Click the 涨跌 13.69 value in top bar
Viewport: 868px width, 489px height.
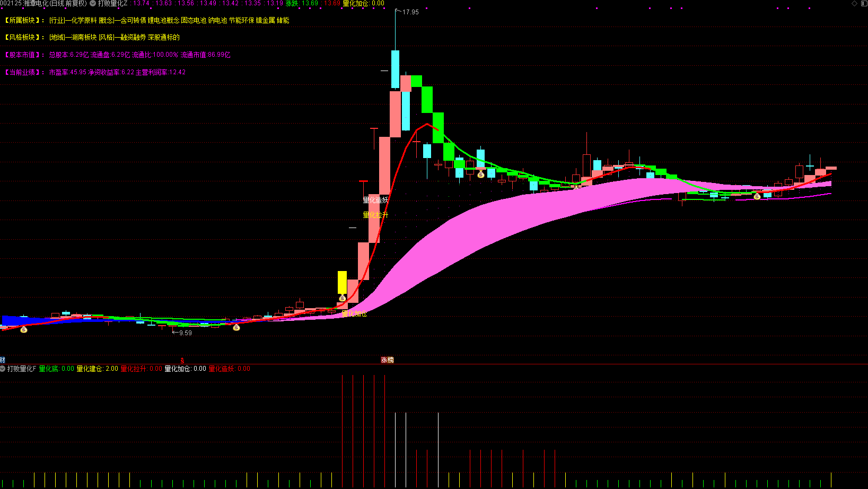pos(302,3)
